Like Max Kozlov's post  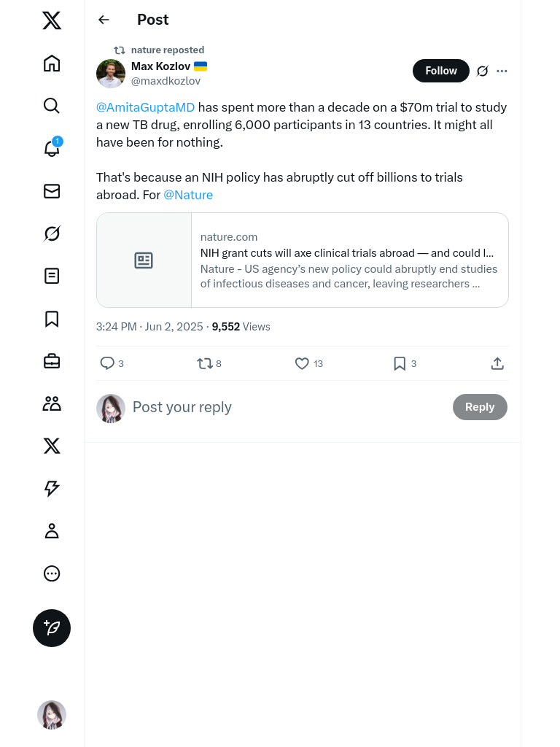coord(302,363)
